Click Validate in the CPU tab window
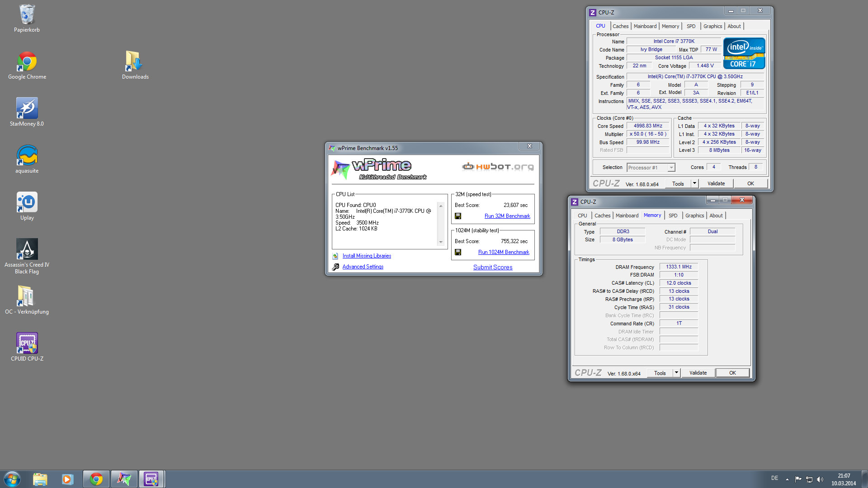This screenshot has width=868, height=488. coord(716,183)
